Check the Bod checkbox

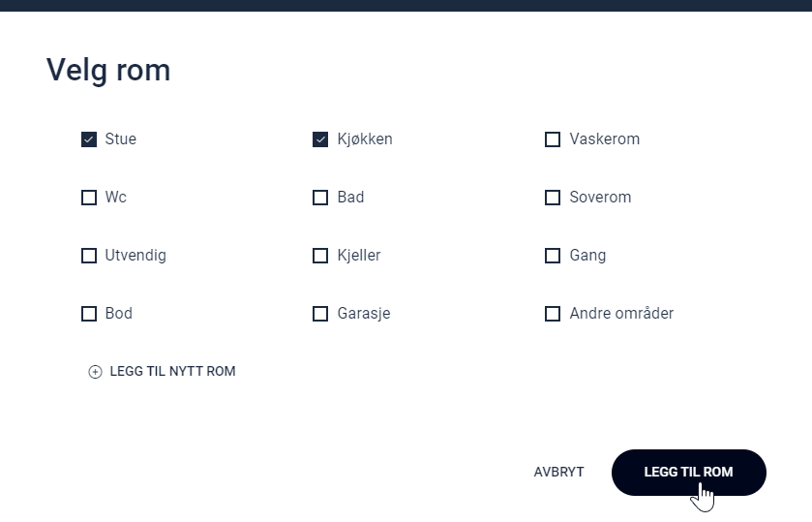point(89,314)
